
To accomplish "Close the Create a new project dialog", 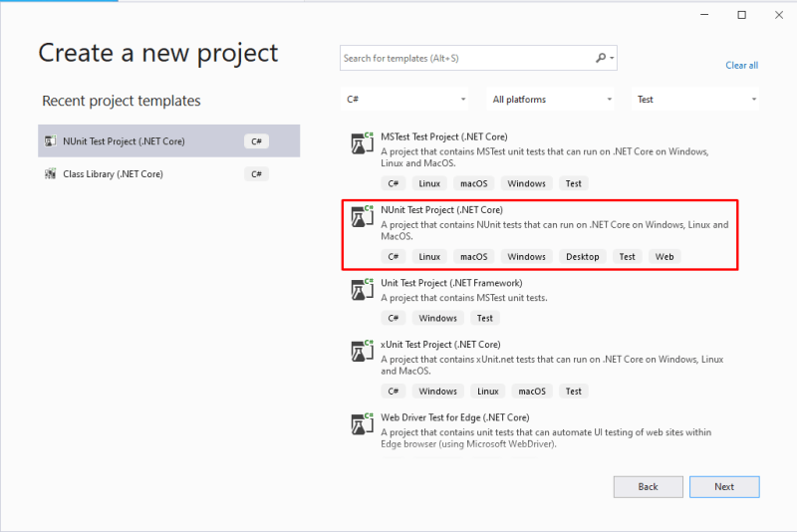I will (x=779, y=15).
